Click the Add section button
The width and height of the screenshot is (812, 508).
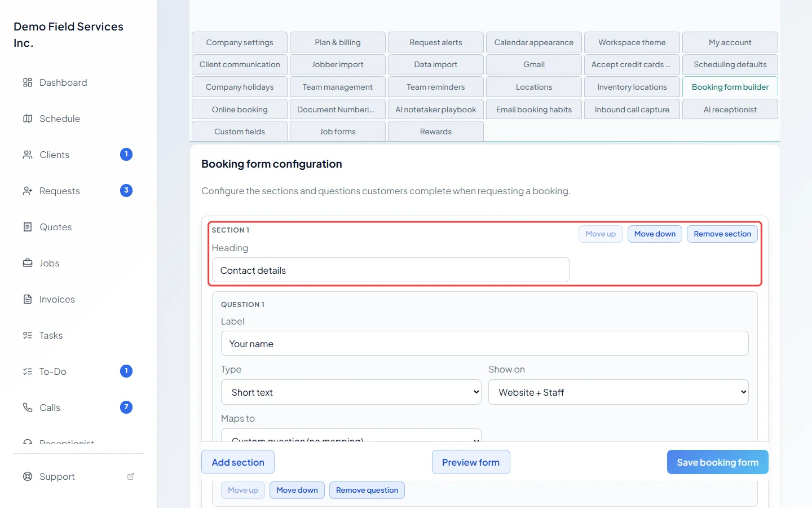click(x=238, y=462)
